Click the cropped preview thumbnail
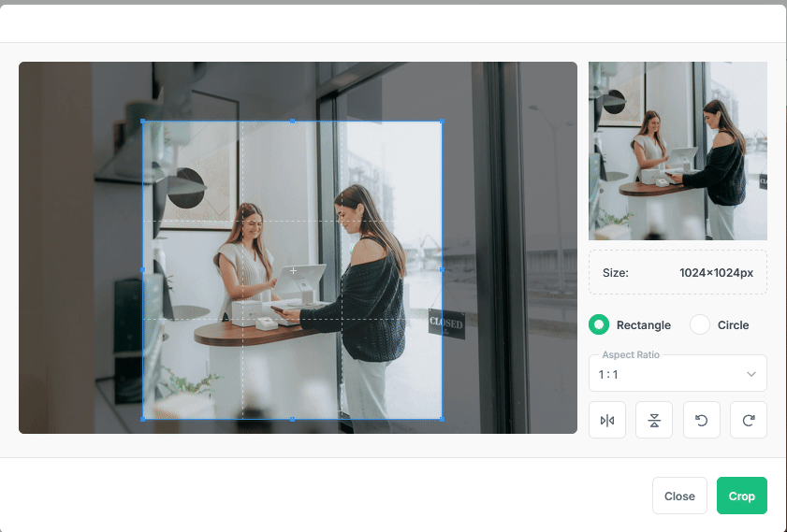The height and width of the screenshot is (532, 787). 678,151
